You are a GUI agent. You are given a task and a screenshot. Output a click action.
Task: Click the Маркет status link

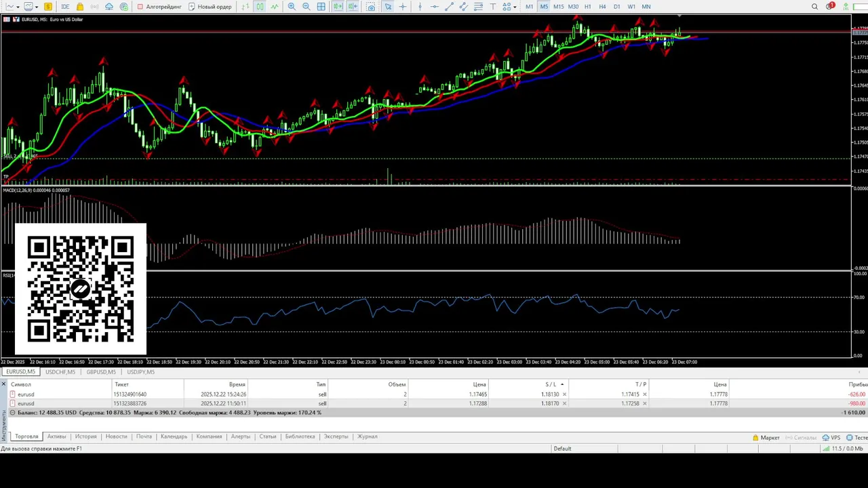[x=766, y=438]
